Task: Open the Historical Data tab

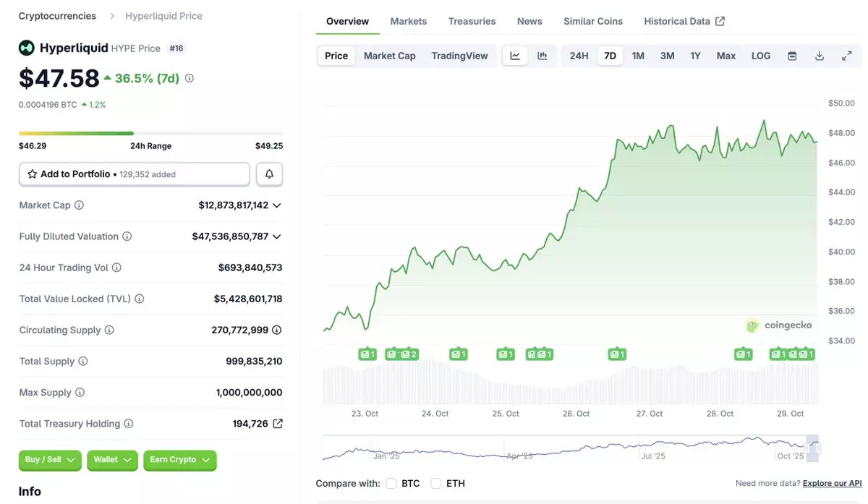Action: pyautogui.click(x=684, y=21)
